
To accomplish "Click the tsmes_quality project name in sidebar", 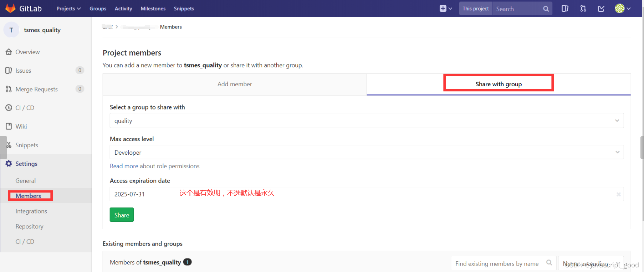I will click(42, 30).
